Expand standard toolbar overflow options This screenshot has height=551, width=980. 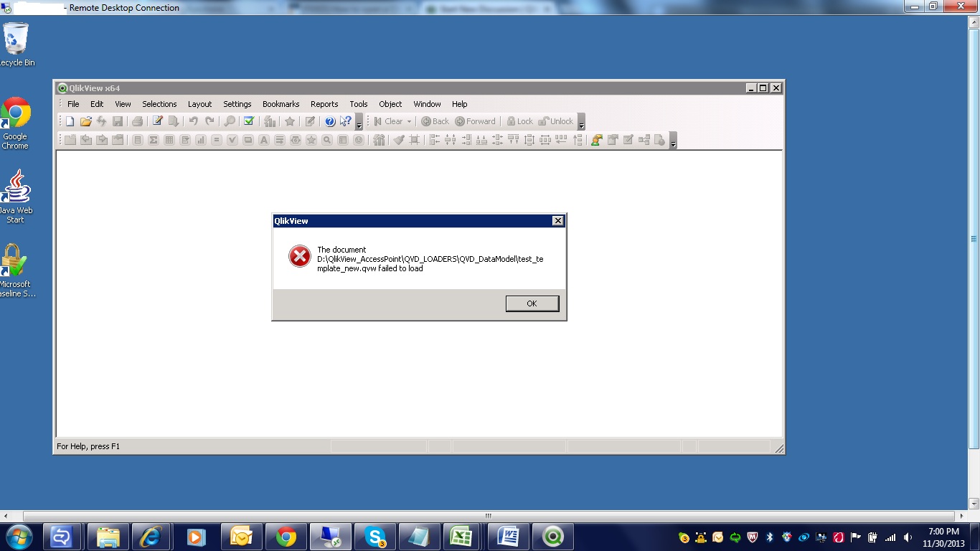click(359, 122)
